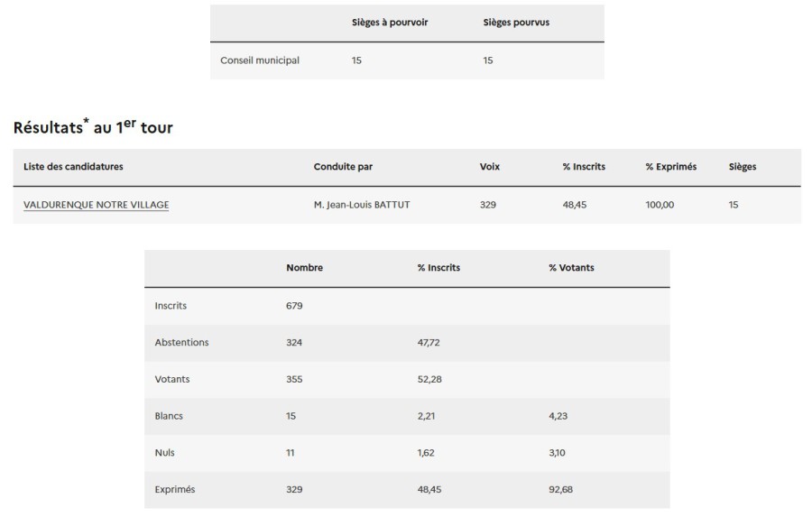Open the VALDURENQUE NOTRE VILLAGE list link
The width and height of the screenshot is (812, 517).
(96, 205)
